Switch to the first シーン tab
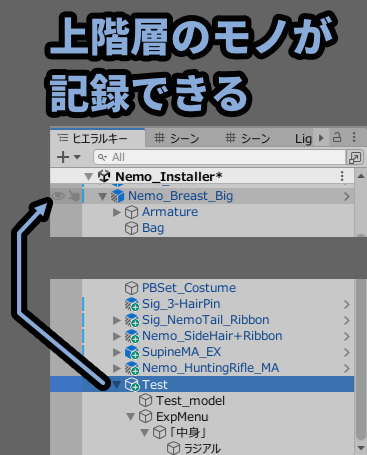 [x=177, y=138]
